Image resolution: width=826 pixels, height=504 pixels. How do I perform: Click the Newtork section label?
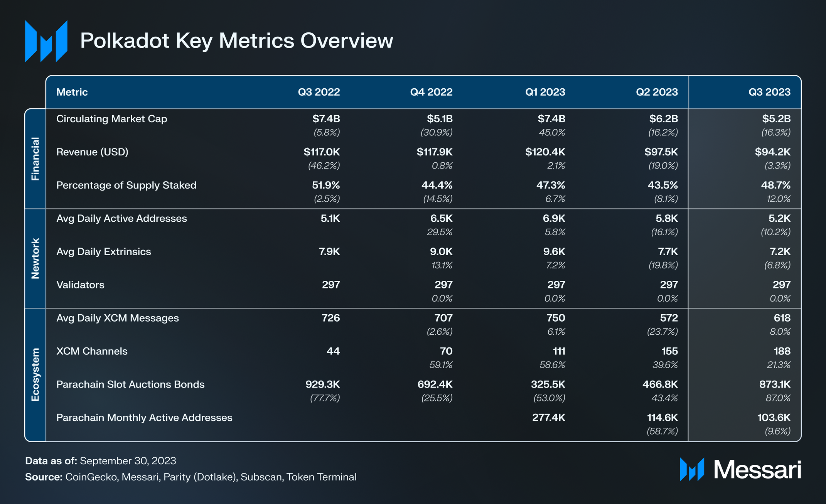pyautogui.click(x=35, y=258)
